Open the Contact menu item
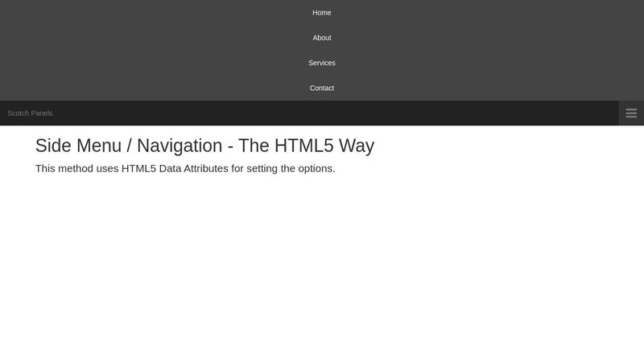644x362 pixels. (x=321, y=88)
